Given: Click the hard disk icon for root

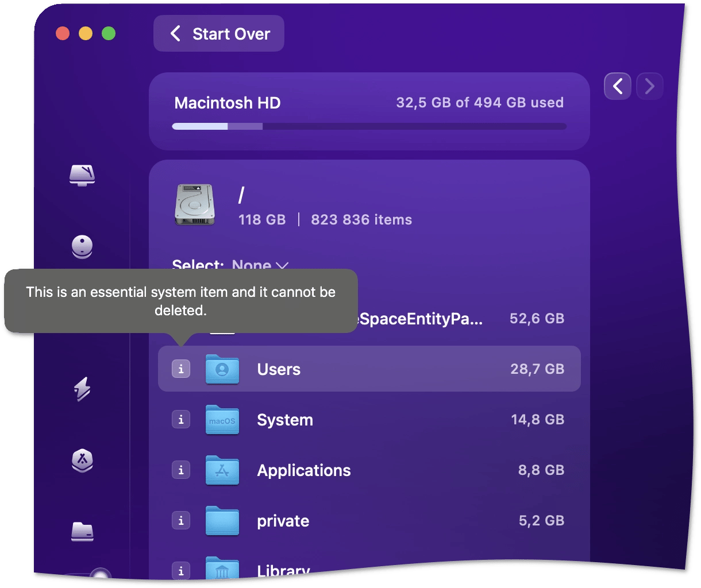Looking at the screenshot, I should point(195,204).
